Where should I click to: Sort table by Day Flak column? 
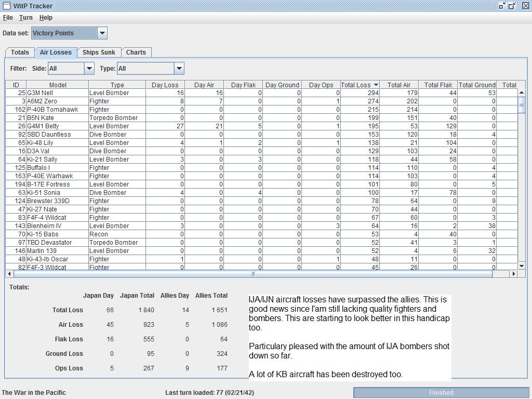[243, 85]
